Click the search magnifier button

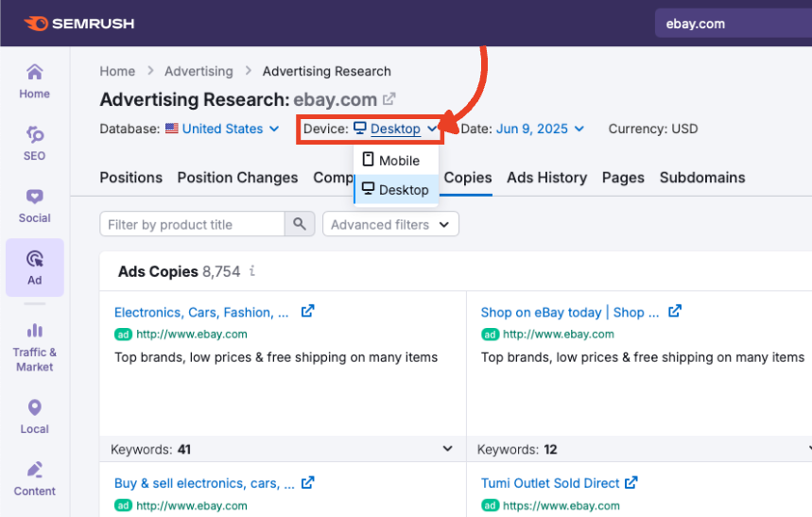300,224
